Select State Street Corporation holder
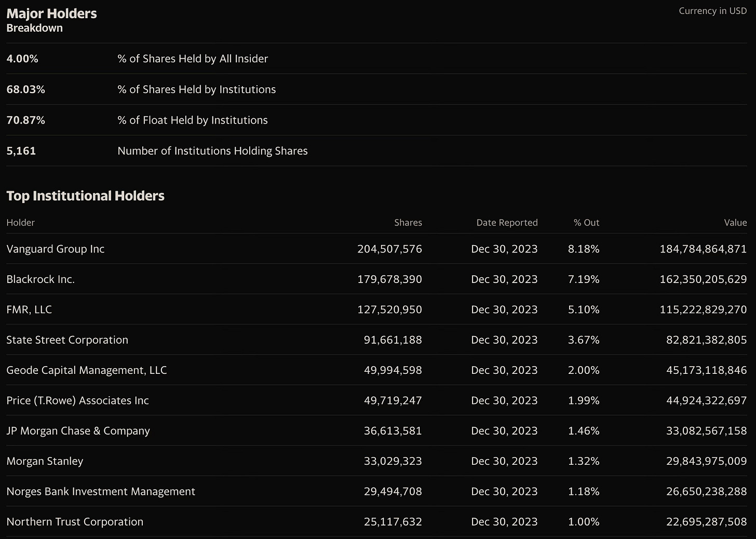 67,340
